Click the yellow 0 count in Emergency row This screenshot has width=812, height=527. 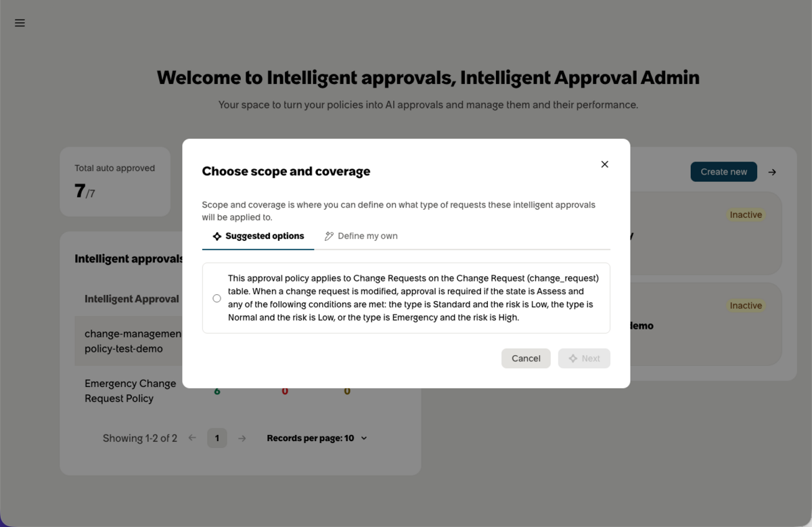[347, 391]
